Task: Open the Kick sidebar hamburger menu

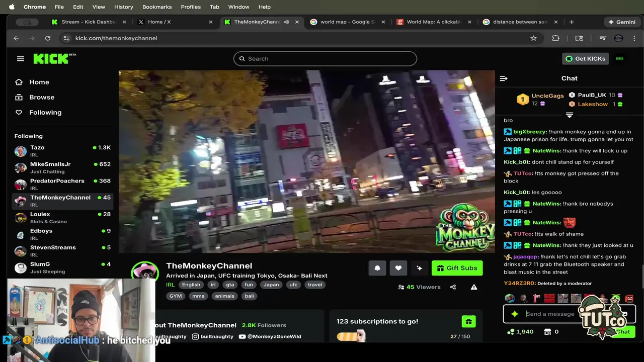Action: point(21,59)
